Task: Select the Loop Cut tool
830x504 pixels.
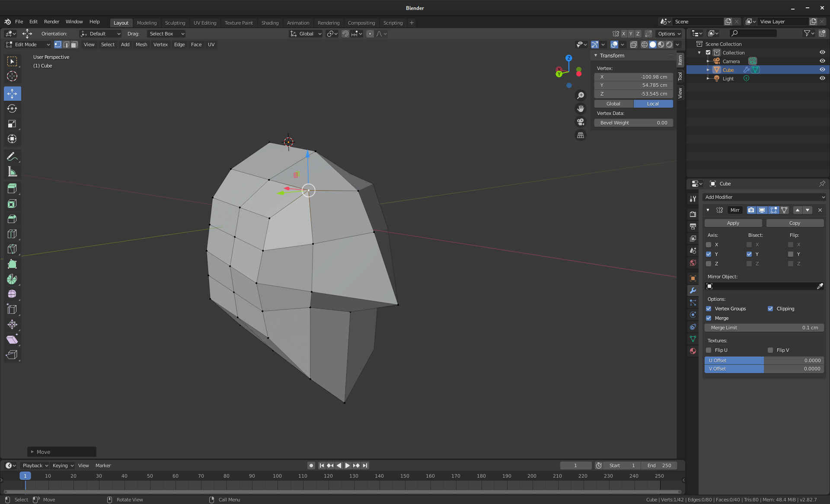Action: (x=12, y=234)
